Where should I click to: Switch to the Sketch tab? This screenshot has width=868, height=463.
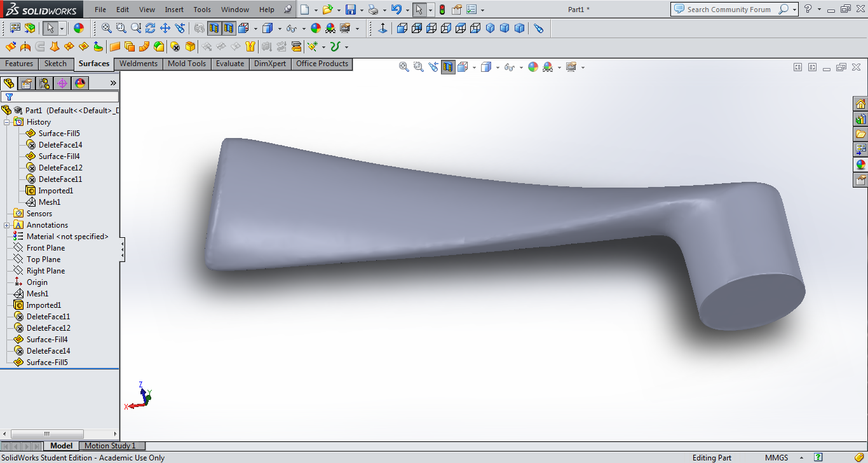[x=55, y=64]
